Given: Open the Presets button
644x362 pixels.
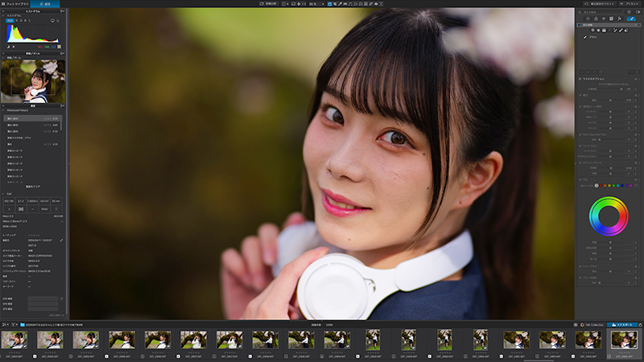Looking at the screenshot, I should (630, 4).
